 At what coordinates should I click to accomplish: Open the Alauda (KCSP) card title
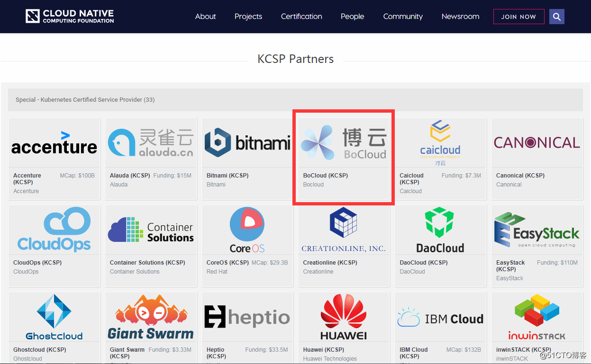pyautogui.click(x=130, y=175)
